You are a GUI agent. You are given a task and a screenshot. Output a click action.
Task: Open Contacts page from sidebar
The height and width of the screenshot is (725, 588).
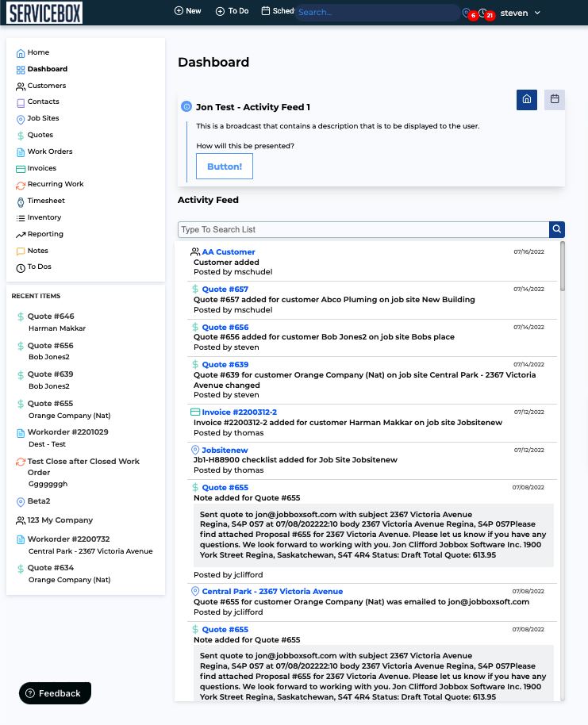click(x=43, y=102)
